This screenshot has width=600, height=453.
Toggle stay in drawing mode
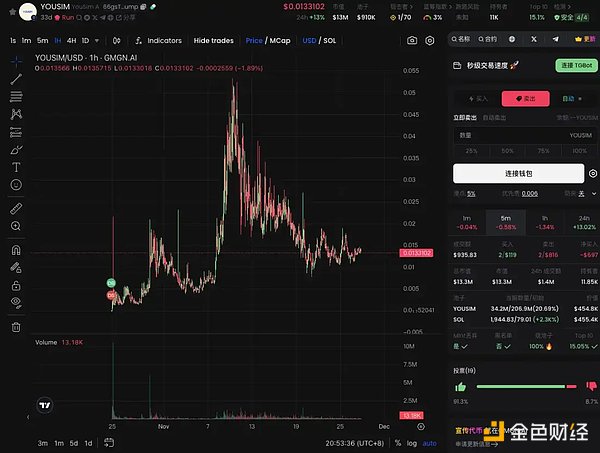pyautogui.click(x=16, y=267)
